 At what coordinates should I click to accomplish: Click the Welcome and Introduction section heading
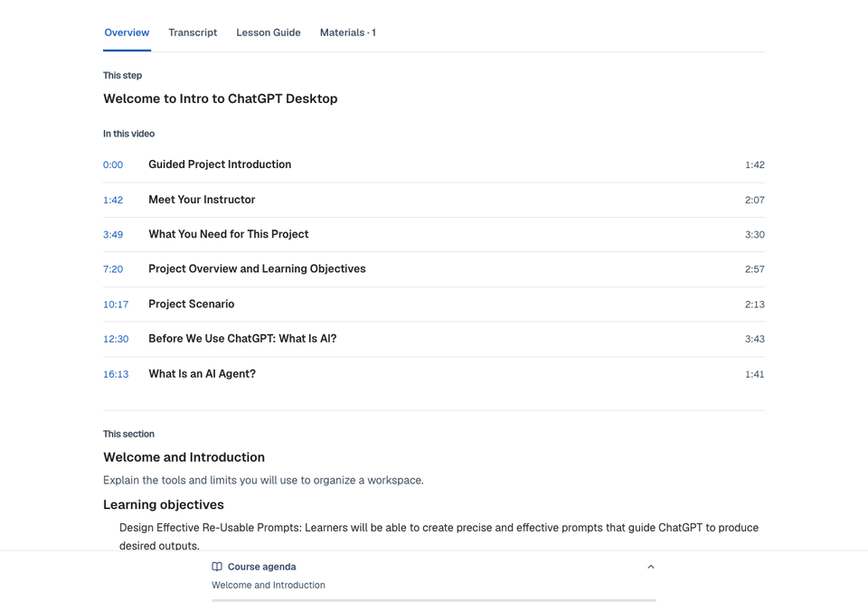click(184, 457)
